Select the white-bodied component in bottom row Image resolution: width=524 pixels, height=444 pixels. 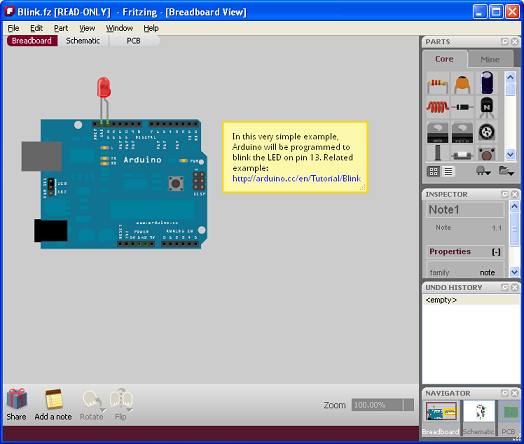462,154
